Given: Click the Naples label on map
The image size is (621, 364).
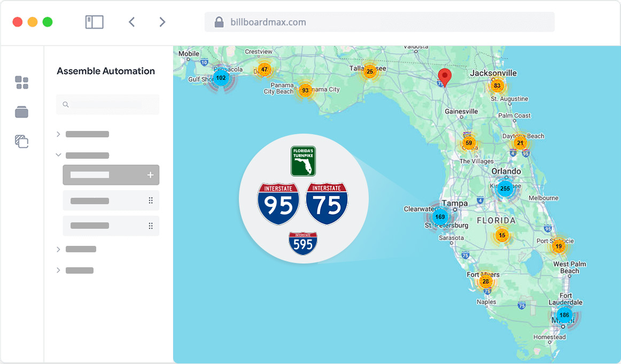Looking at the screenshot, I should [x=486, y=302].
